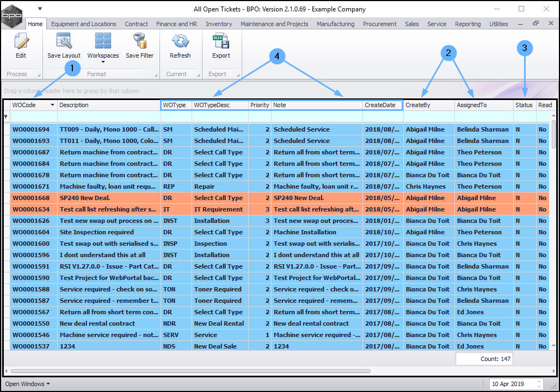This screenshot has height=392, width=560.
Task: Sort by the Status column header
Action: point(525,105)
